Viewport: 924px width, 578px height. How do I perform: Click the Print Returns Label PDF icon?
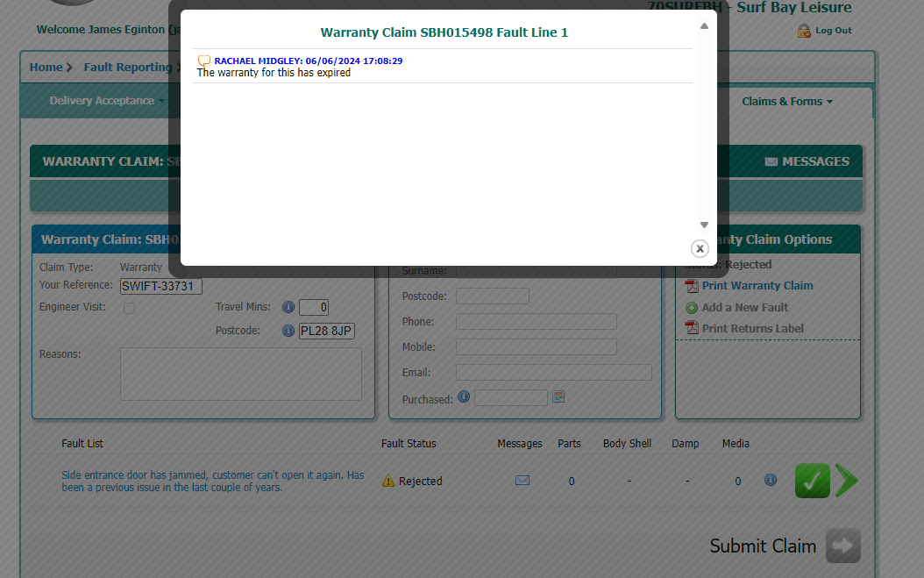tap(691, 328)
